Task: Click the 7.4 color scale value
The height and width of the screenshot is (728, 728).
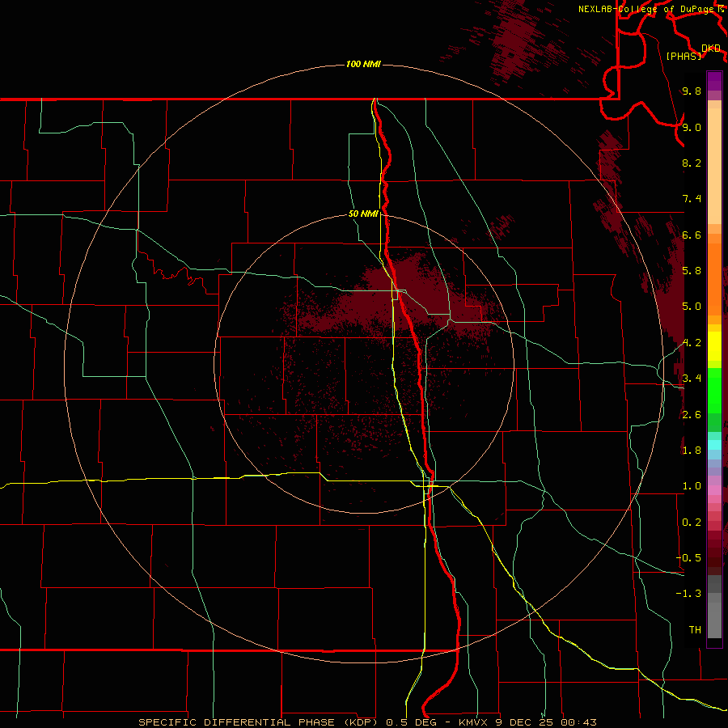Action: (692, 199)
